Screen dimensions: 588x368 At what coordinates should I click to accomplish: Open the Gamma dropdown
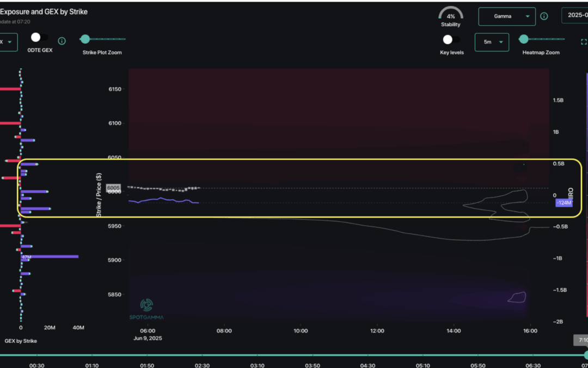click(x=507, y=16)
